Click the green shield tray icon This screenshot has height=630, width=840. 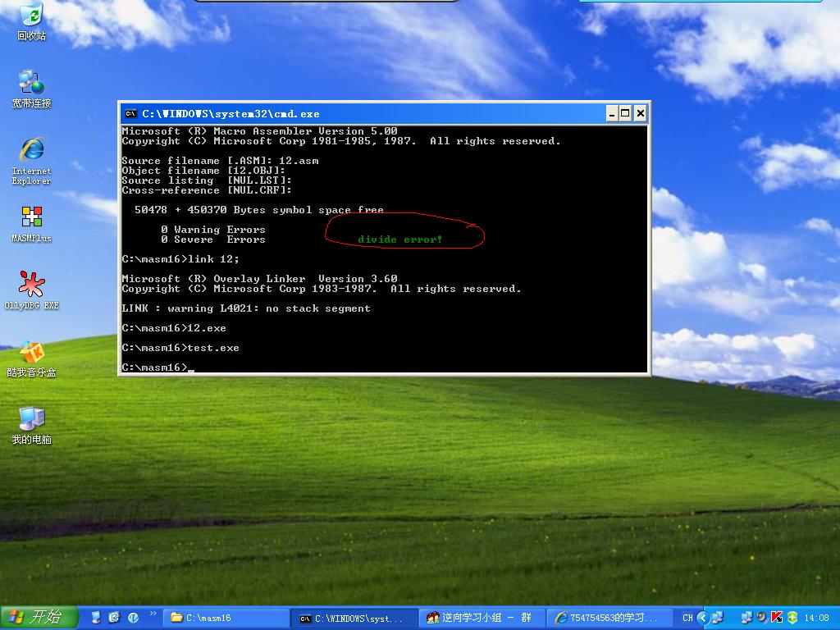(x=792, y=618)
